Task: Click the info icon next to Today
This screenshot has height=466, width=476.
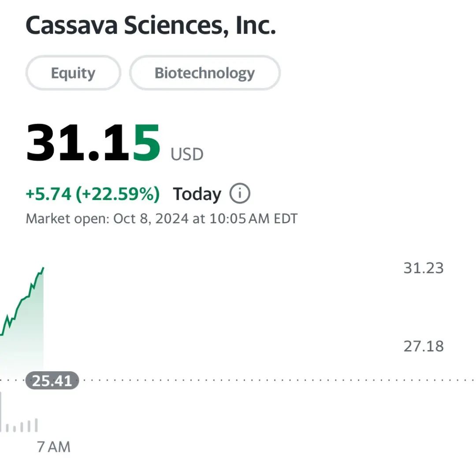Action: point(239,193)
